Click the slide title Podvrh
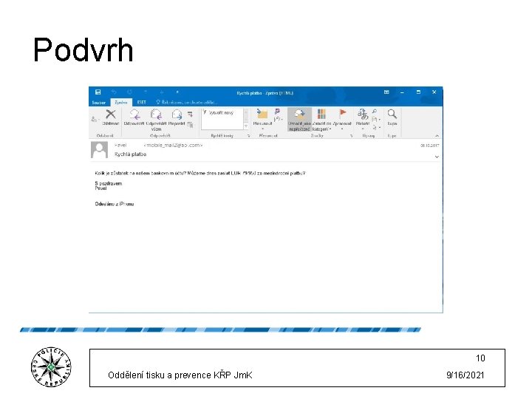This screenshot has height=399, width=532. click(x=83, y=50)
